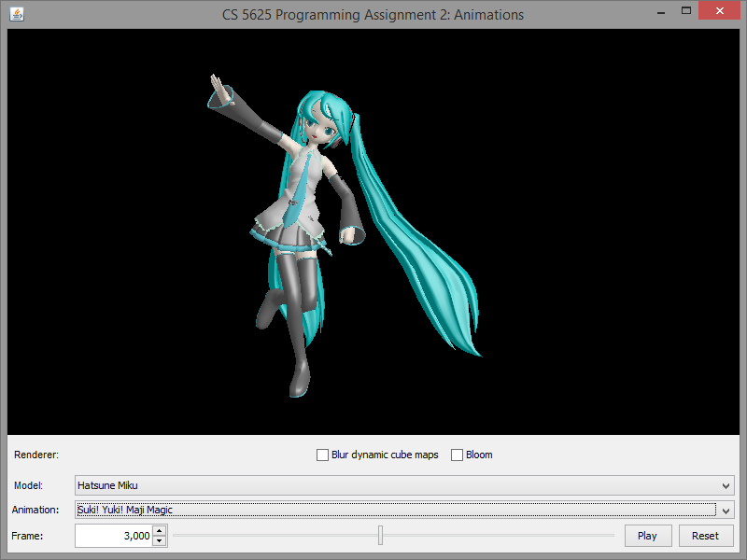The image size is (747, 560).
Task: Decrement frame with the spinner down arrow
Action: (x=159, y=540)
